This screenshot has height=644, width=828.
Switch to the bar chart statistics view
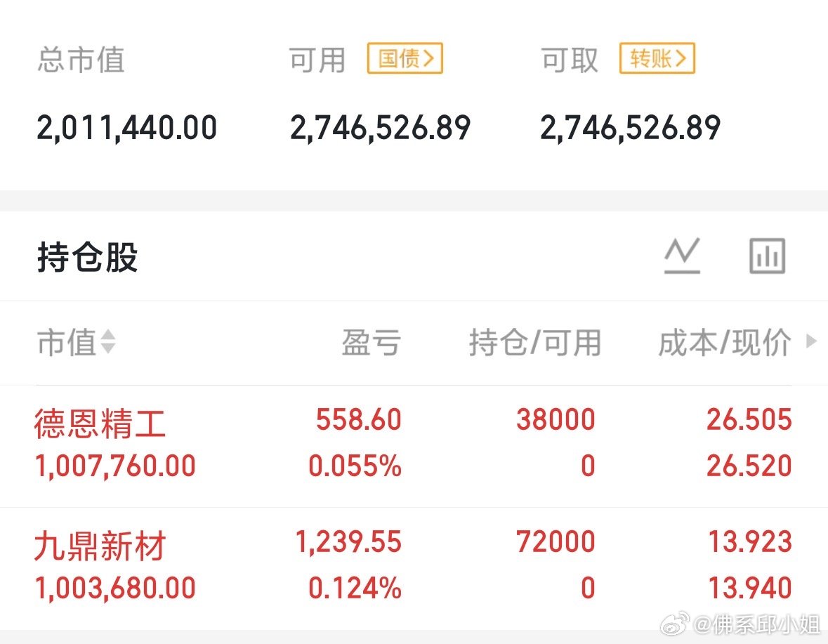766,256
